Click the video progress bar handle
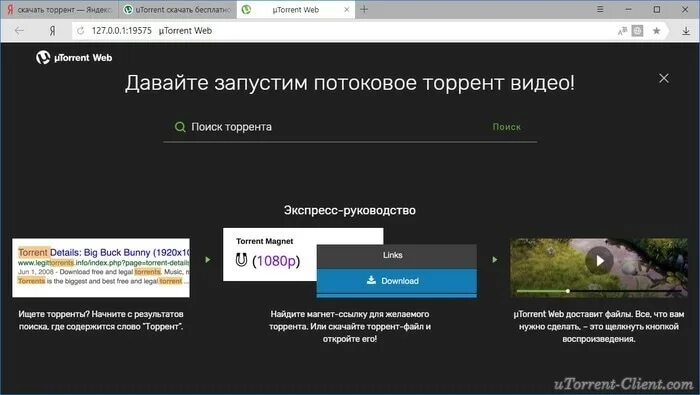 [x=567, y=291]
